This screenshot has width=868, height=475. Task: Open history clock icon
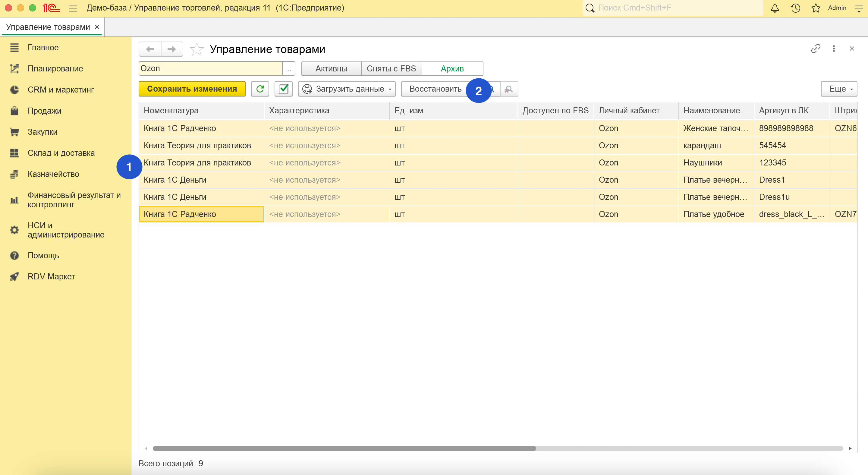(x=795, y=8)
